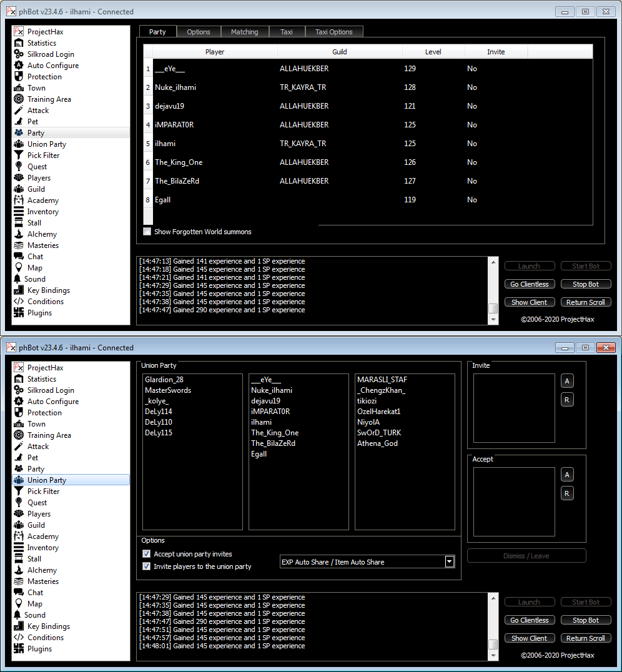Select Plugins icon in lower window sidebar

pos(19,649)
